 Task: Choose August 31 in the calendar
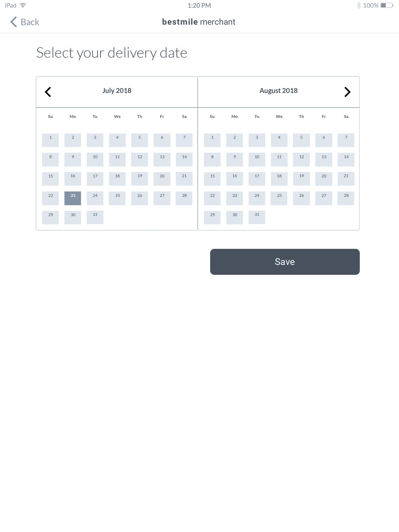click(x=257, y=217)
